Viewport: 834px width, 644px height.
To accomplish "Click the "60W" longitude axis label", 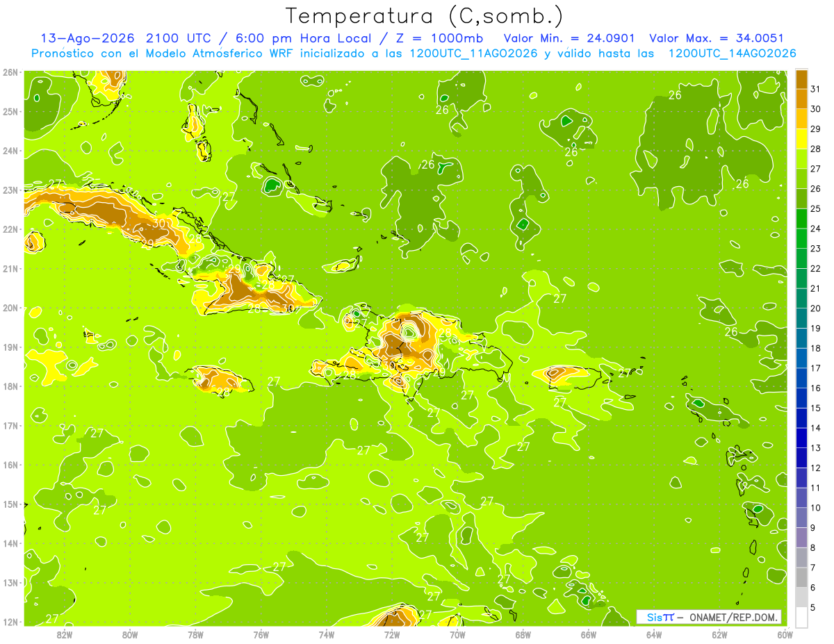I will [x=785, y=635].
